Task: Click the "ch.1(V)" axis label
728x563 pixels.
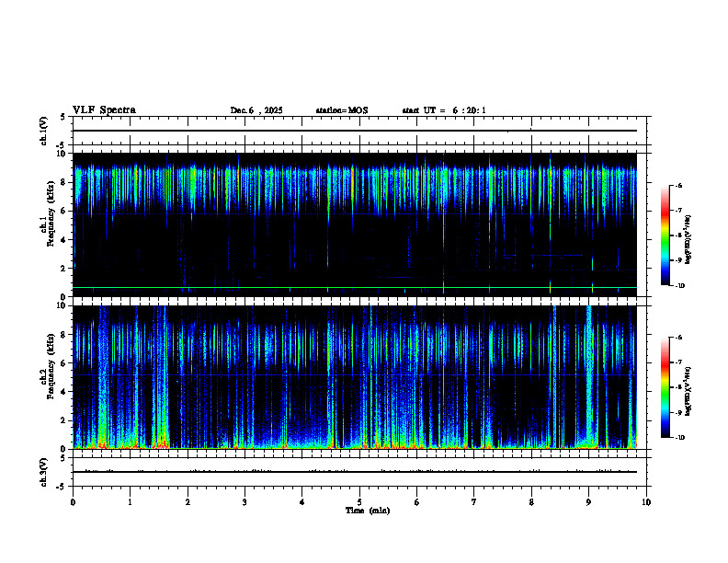Action: click(44, 131)
